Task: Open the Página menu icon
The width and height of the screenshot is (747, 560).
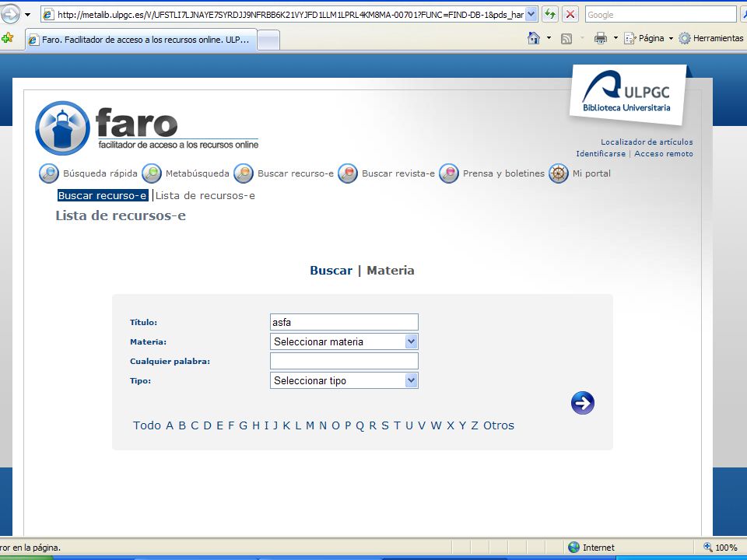Action: point(630,38)
